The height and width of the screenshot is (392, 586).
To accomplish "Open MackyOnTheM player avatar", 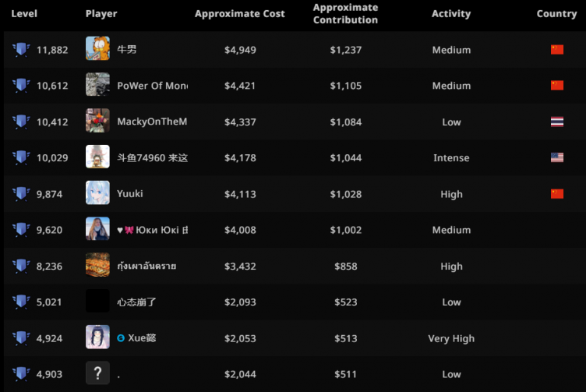I will pyautogui.click(x=97, y=122).
